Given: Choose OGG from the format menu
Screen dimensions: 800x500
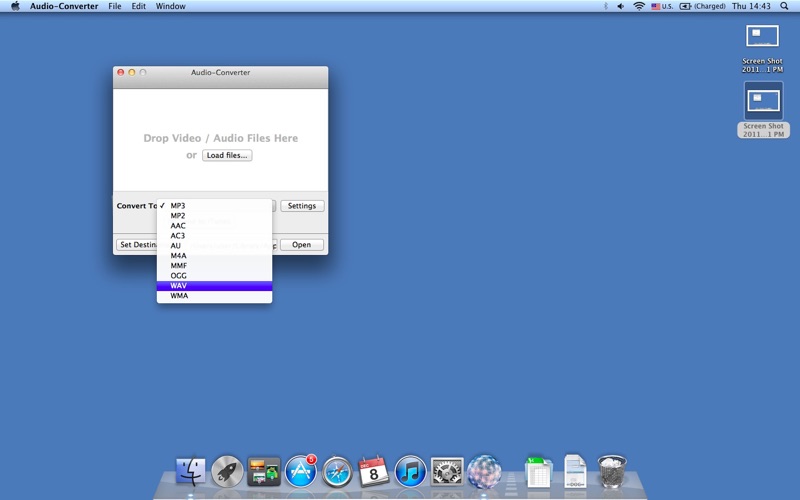Looking at the screenshot, I should click(x=214, y=276).
